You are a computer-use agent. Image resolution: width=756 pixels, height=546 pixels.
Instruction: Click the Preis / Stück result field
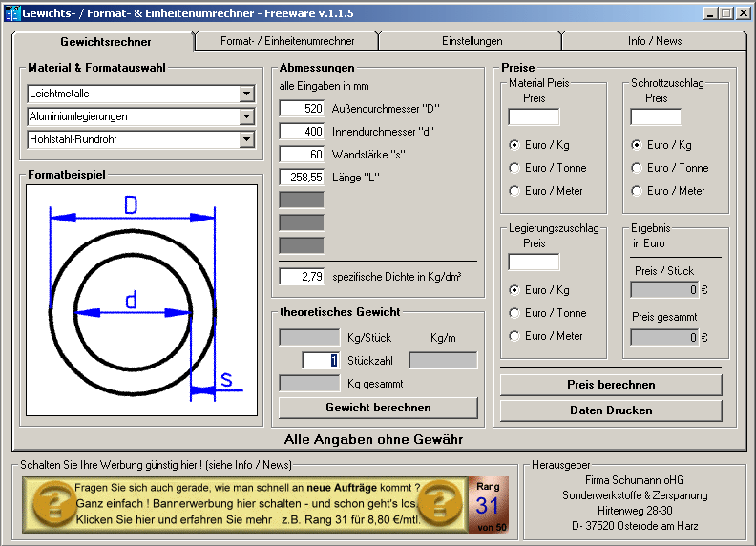(664, 290)
